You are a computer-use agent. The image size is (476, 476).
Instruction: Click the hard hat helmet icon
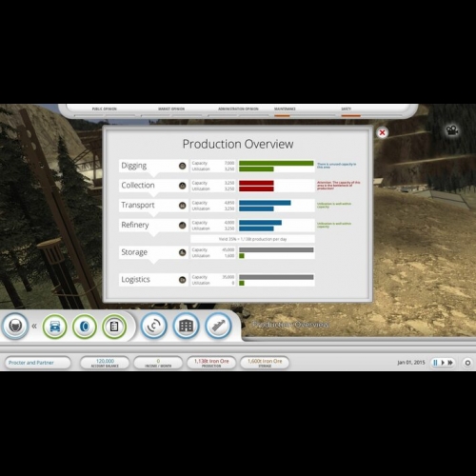click(15, 326)
